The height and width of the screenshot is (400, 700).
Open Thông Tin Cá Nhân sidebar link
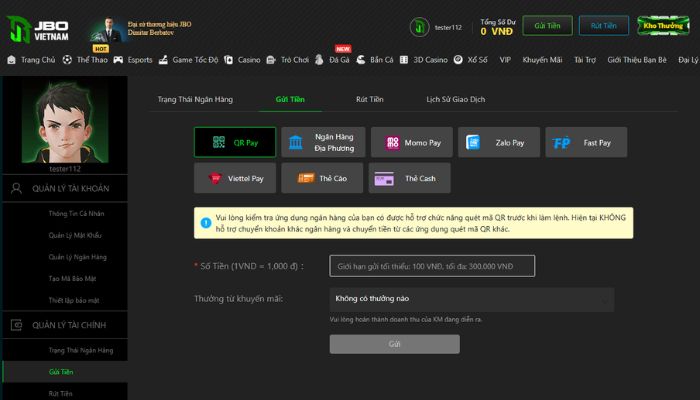(x=76, y=213)
